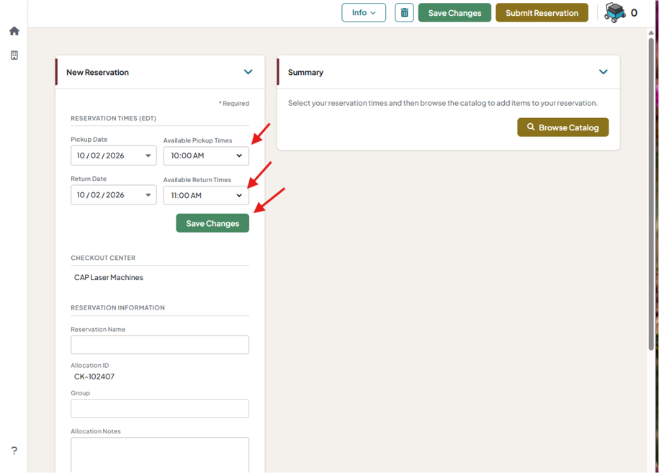Screen dimensions: 660x475
Task: Click the RESERVATION INFORMATION heading
Action: click(x=118, y=308)
